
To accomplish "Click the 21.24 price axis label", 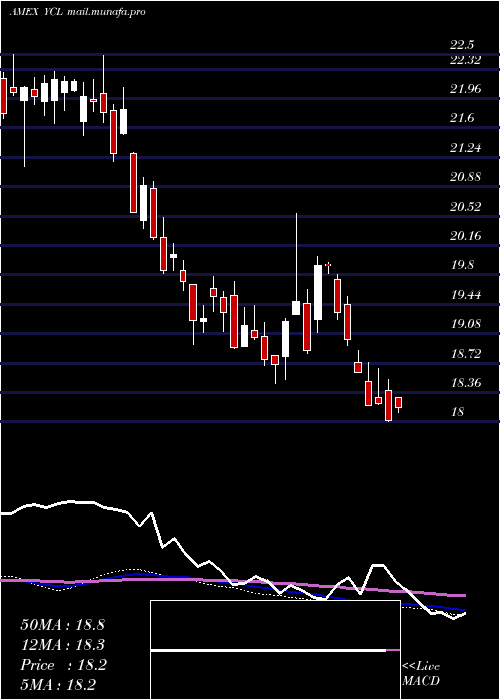I will [465, 148].
